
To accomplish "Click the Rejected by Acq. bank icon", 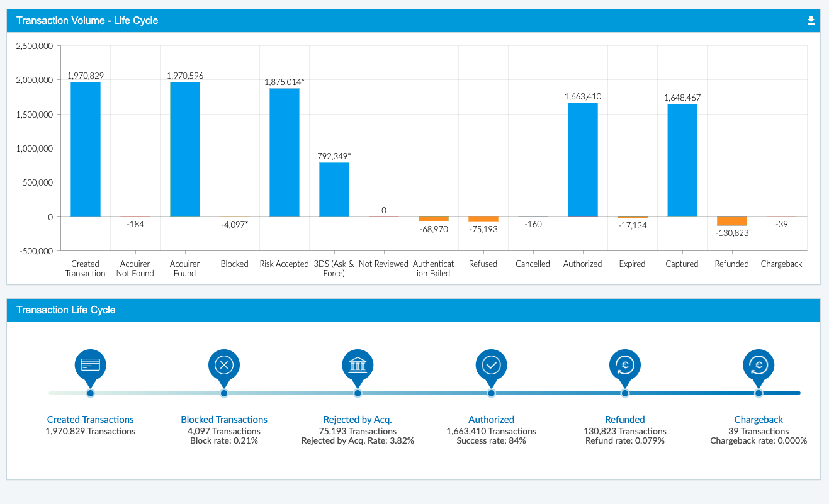I will click(358, 364).
